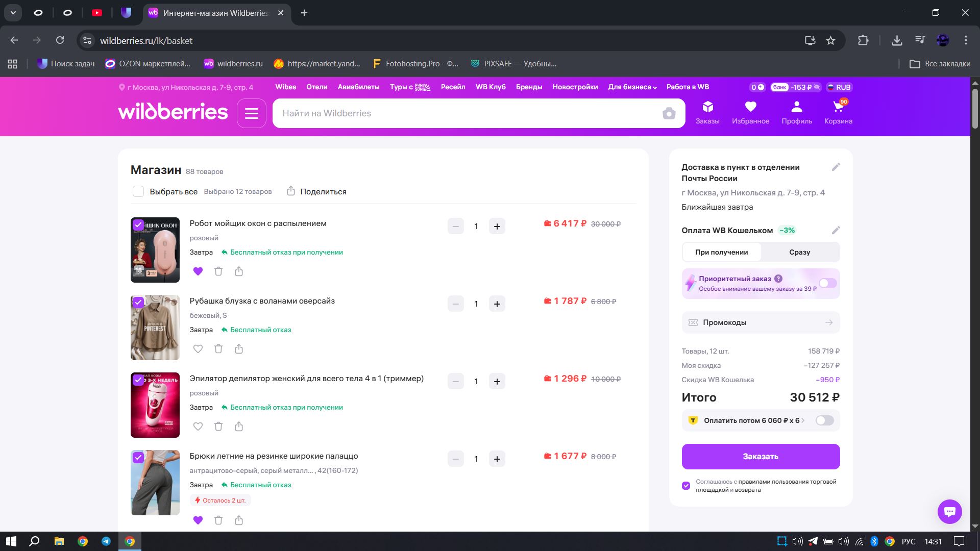This screenshot has width=980, height=551.
Task: Increase quantity of Рубашка блузка
Action: point(497,304)
